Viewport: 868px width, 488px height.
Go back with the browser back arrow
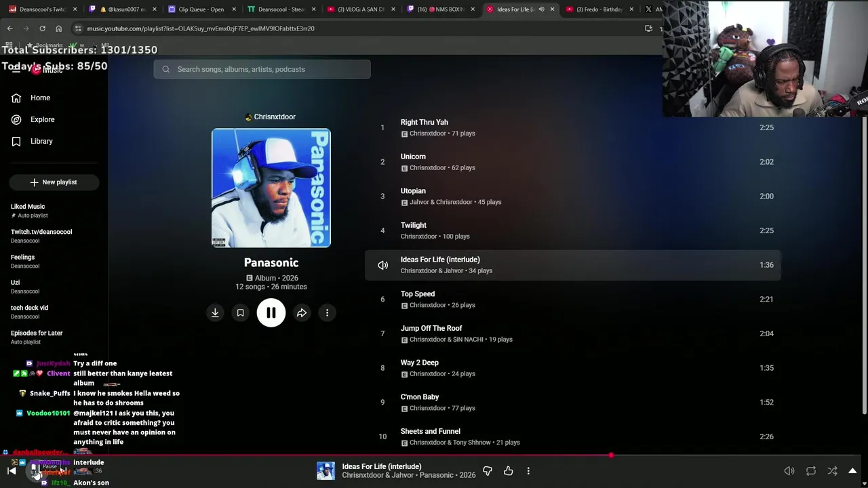point(9,28)
